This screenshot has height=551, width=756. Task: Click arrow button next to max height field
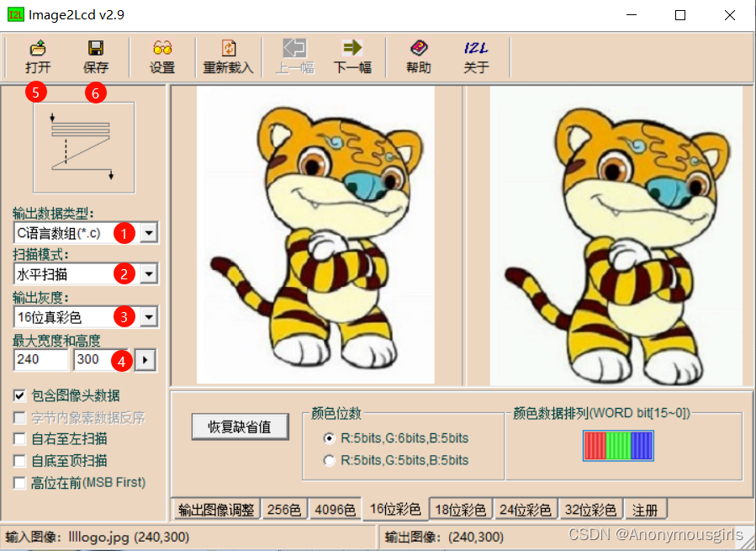(x=145, y=360)
